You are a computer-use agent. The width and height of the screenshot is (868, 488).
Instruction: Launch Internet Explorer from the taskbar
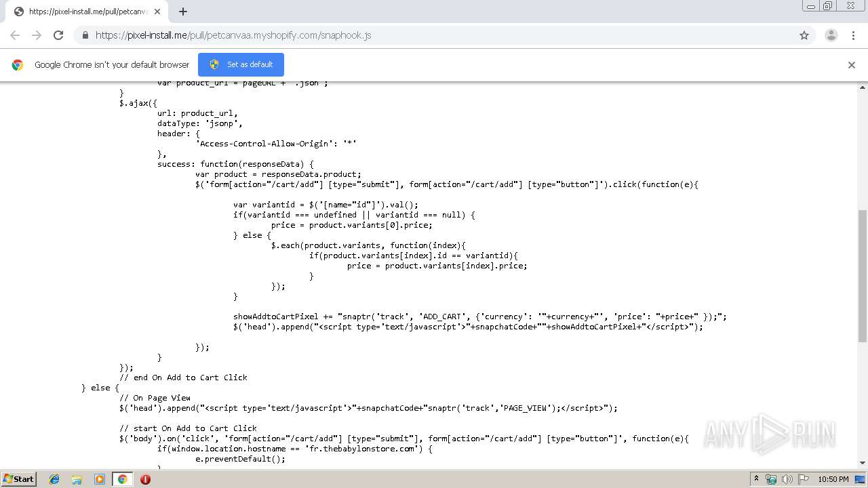tap(54, 479)
